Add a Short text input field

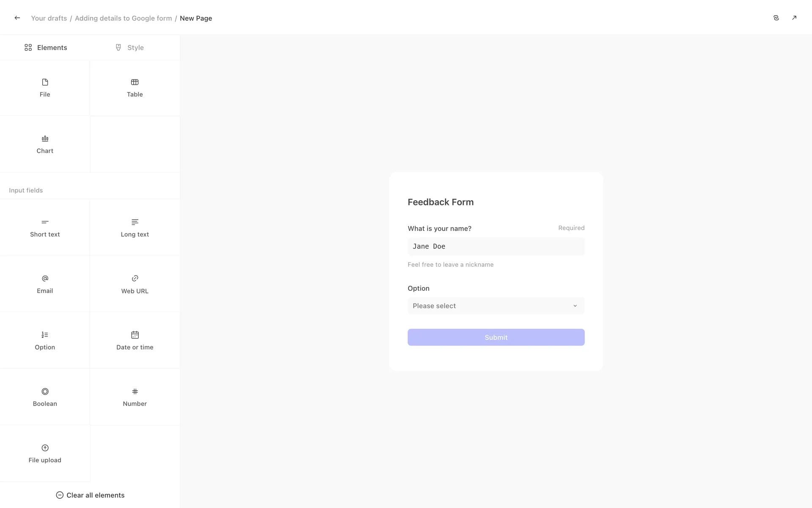45,228
